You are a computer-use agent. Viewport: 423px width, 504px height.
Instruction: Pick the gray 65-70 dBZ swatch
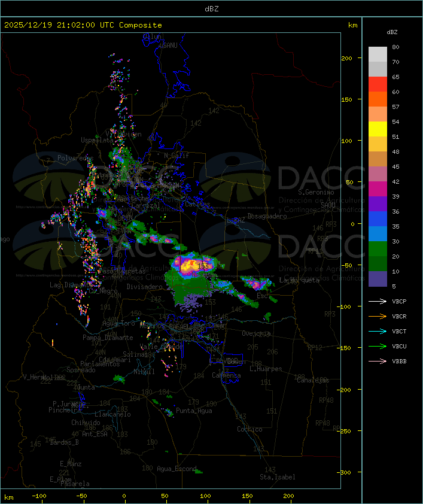[378, 69]
